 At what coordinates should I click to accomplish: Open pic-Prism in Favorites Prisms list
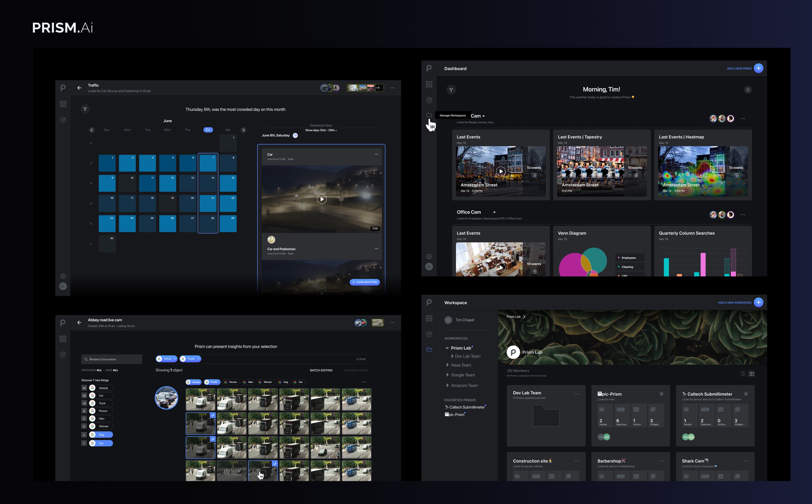[455, 414]
